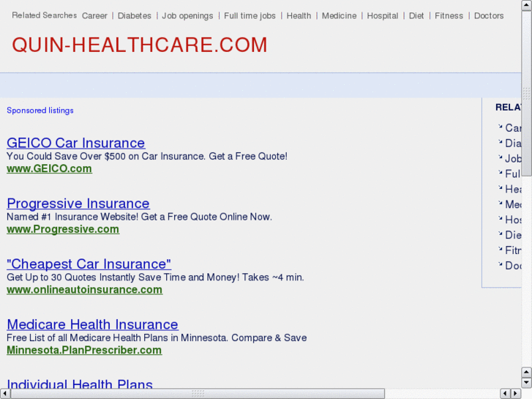This screenshot has height=399, width=532.
Task: Click the arrow bullet beside sidebar Car item
Action: (500, 127)
